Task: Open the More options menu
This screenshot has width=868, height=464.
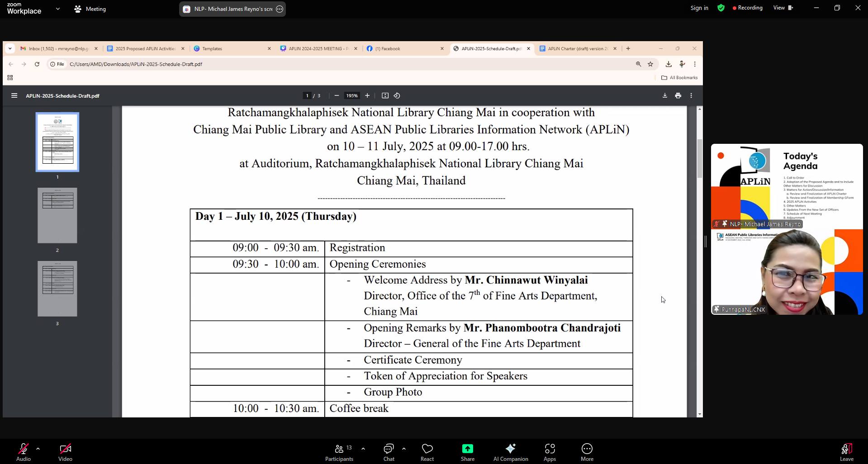Action: point(587,452)
